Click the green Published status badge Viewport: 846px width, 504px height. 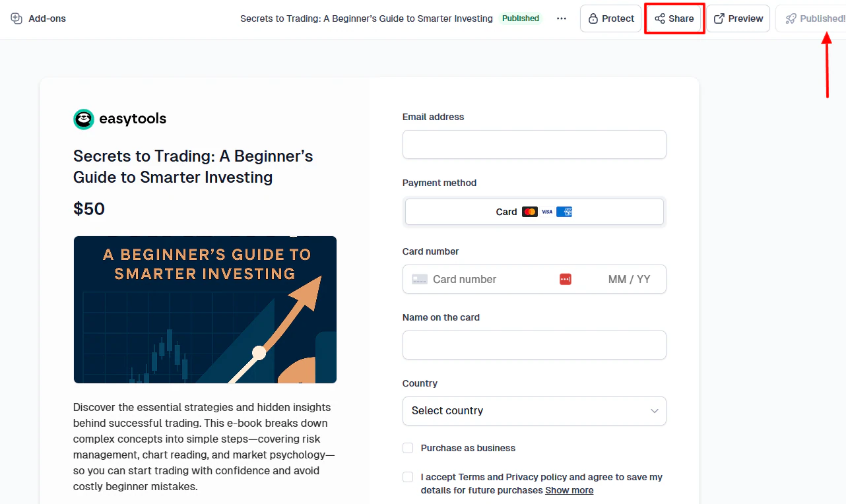click(521, 18)
